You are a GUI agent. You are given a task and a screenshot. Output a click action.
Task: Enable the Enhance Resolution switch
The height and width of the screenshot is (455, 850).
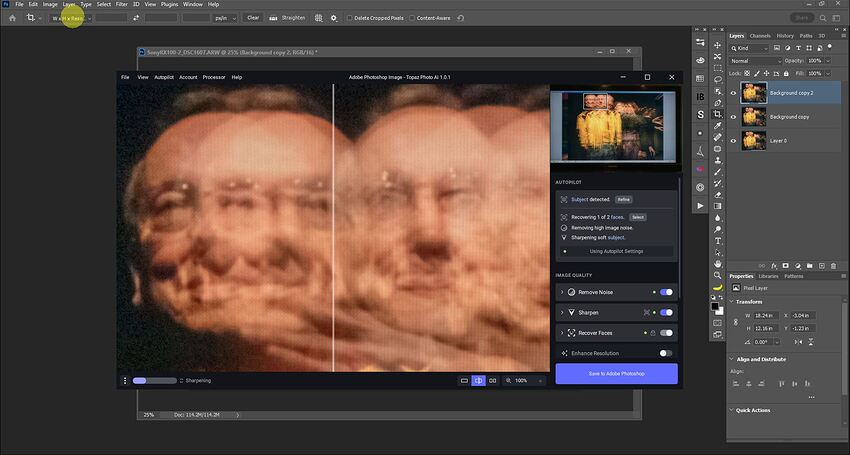[x=666, y=353]
